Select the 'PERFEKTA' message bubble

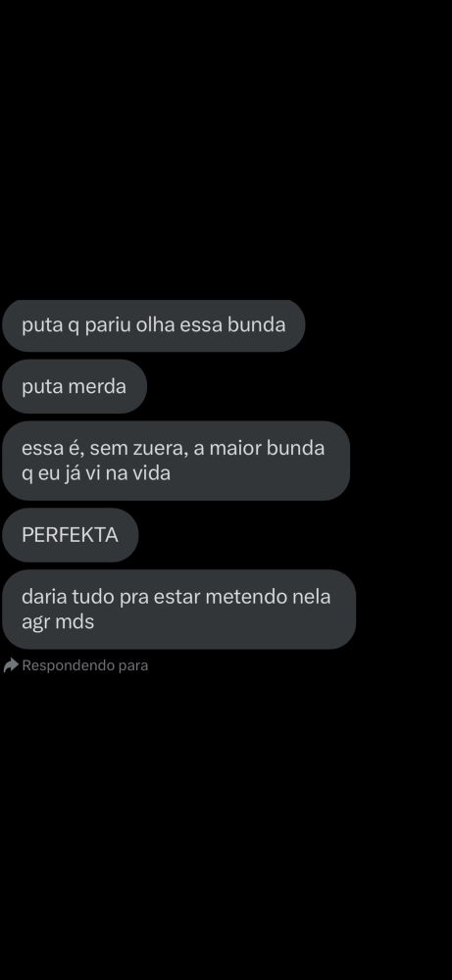(70, 535)
